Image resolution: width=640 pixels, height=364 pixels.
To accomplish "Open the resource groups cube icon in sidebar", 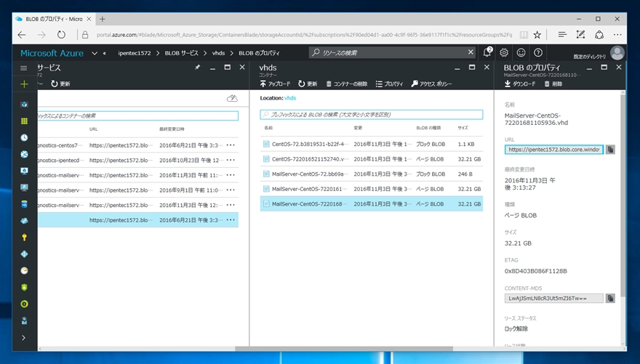I will click(x=24, y=105).
